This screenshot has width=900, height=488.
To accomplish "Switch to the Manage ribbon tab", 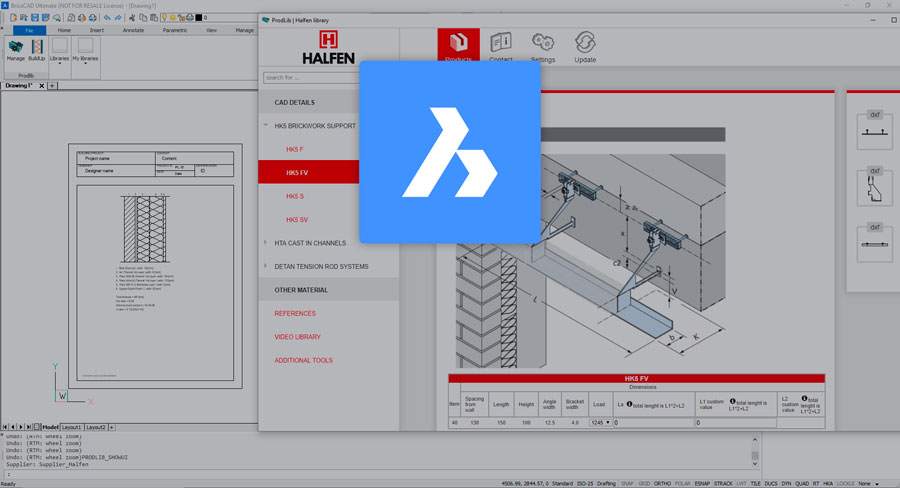I will click(x=245, y=30).
